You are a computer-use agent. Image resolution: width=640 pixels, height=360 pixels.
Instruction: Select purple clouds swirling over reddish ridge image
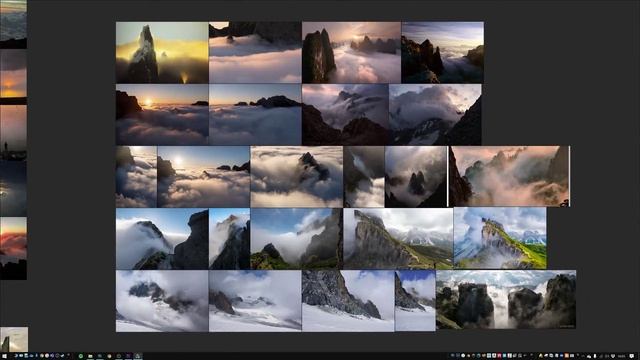(x=345, y=115)
